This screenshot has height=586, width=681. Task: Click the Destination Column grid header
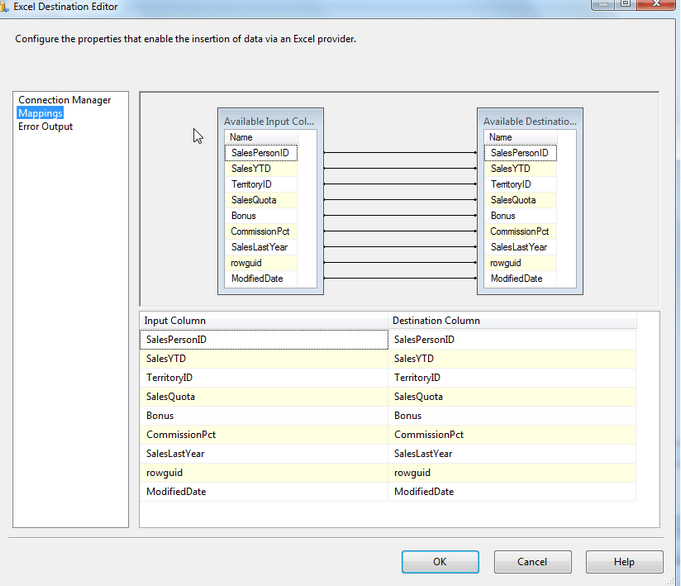click(x=512, y=321)
